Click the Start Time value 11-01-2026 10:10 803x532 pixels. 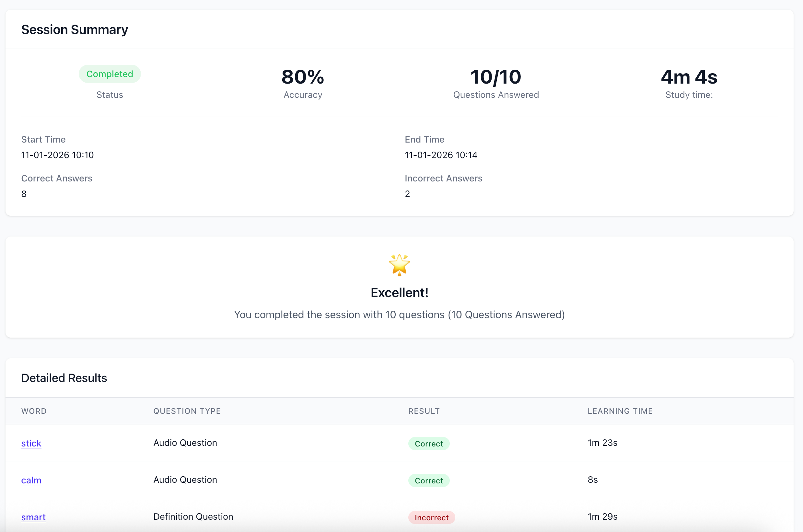(57, 155)
